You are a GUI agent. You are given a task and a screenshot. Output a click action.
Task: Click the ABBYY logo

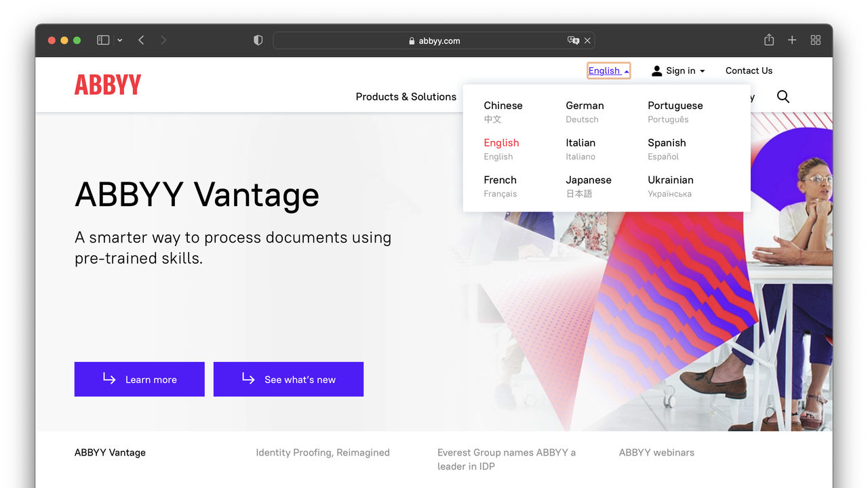point(108,85)
